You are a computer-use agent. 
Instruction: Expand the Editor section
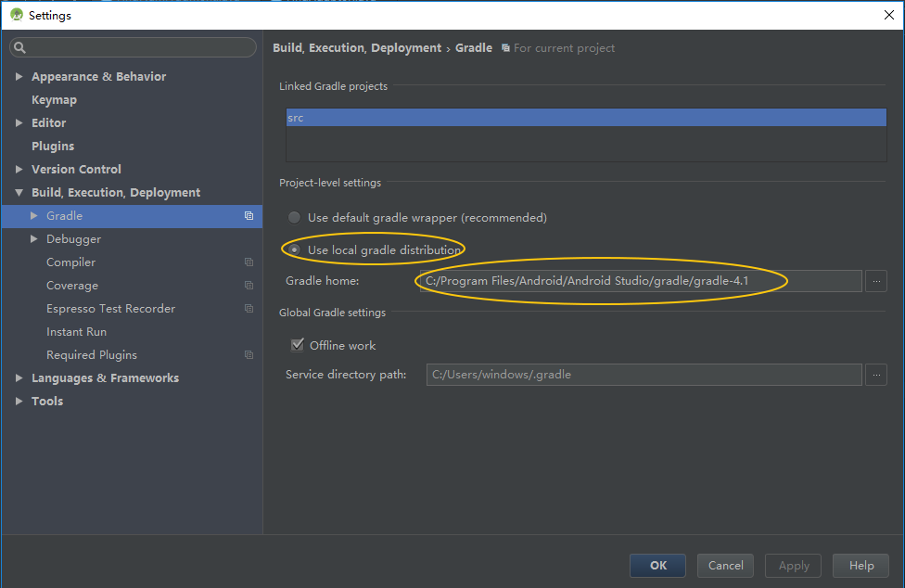[19, 123]
